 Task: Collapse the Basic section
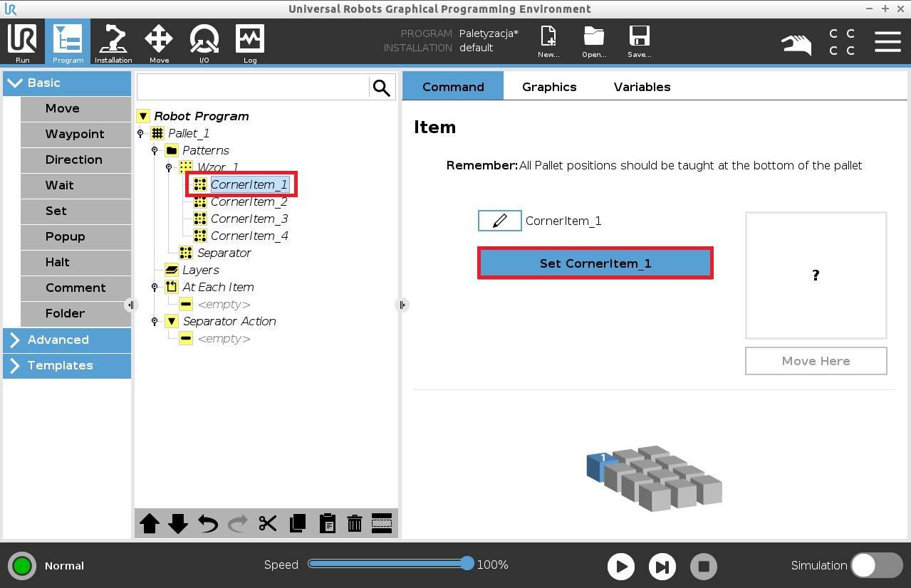point(67,83)
